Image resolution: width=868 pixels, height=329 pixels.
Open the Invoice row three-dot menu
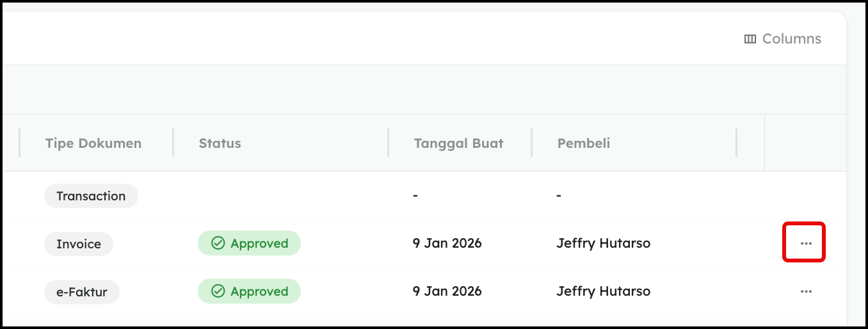(x=805, y=243)
